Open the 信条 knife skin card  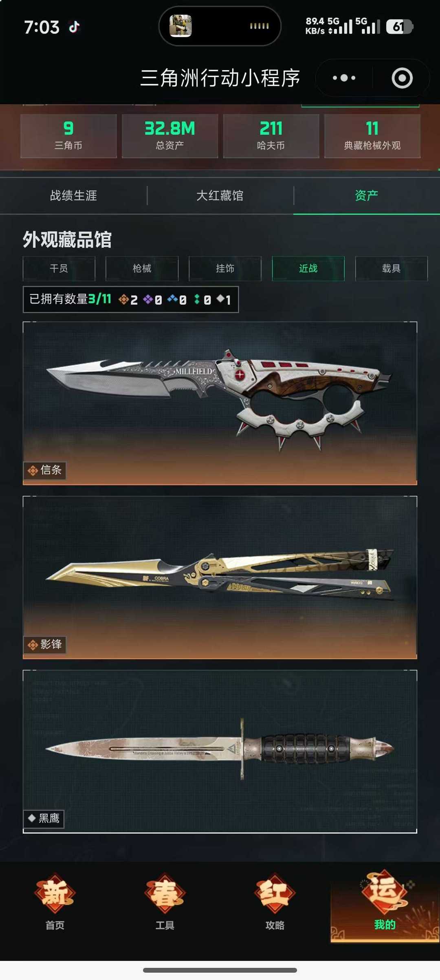pyautogui.click(x=220, y=403)
